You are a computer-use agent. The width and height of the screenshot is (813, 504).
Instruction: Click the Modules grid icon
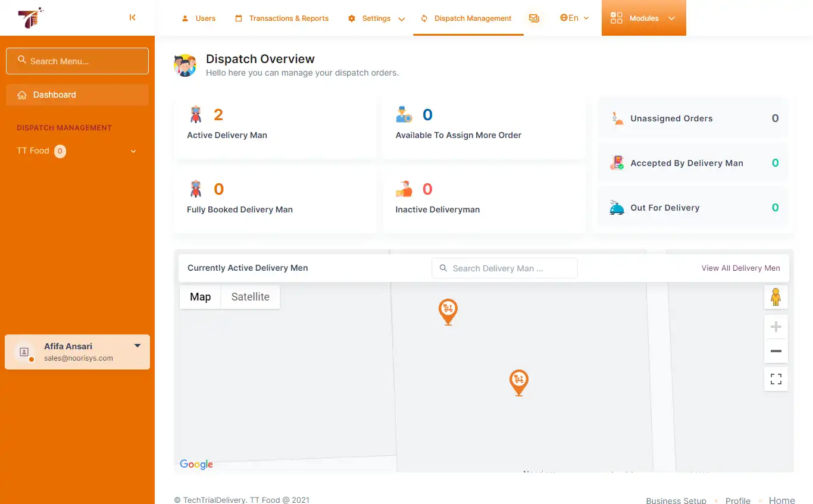click(x=616, y=18)
